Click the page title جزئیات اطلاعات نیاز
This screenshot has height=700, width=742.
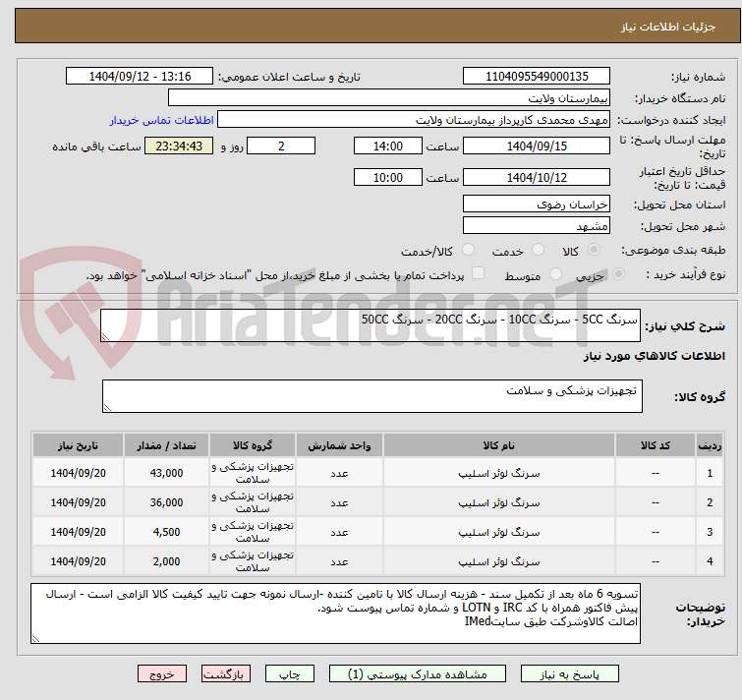pyautogui.click(x=667, y=27)
